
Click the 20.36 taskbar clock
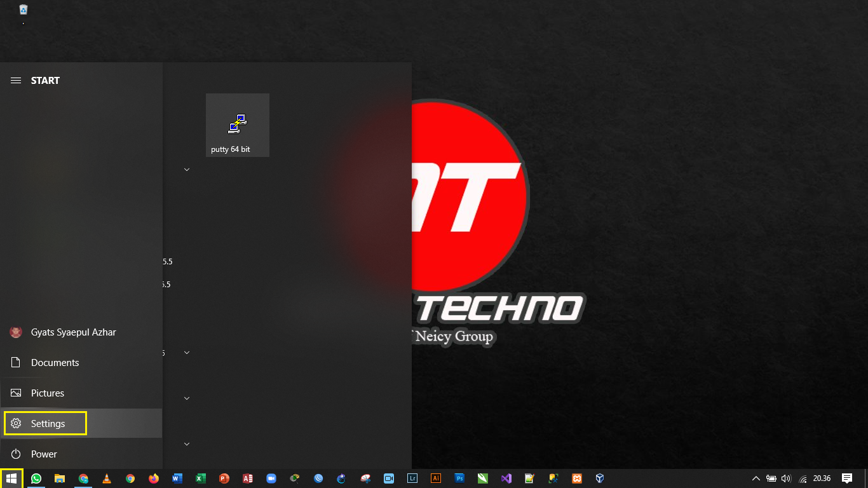pos(822,478)
